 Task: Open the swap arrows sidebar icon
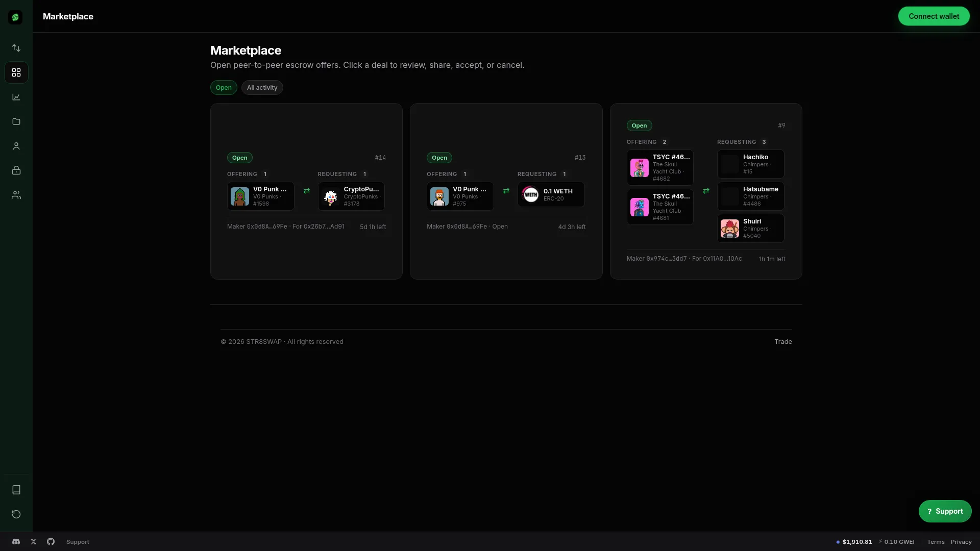tap(16, 48)
